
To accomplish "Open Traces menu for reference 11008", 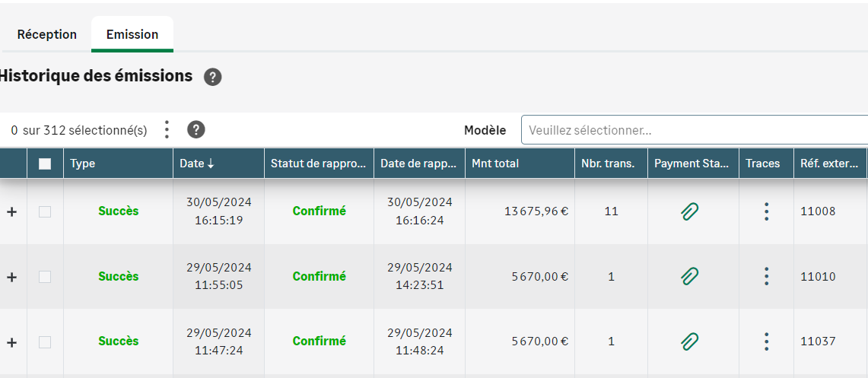I will 766,211.
